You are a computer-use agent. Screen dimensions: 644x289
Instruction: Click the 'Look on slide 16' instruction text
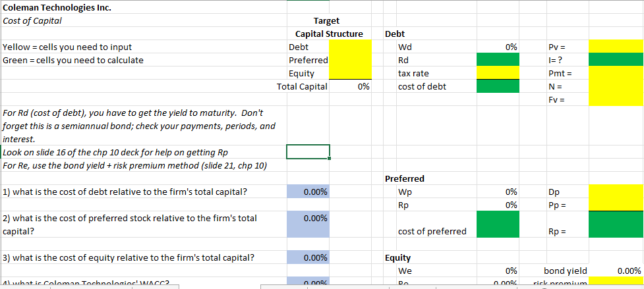tap(115, 153)
